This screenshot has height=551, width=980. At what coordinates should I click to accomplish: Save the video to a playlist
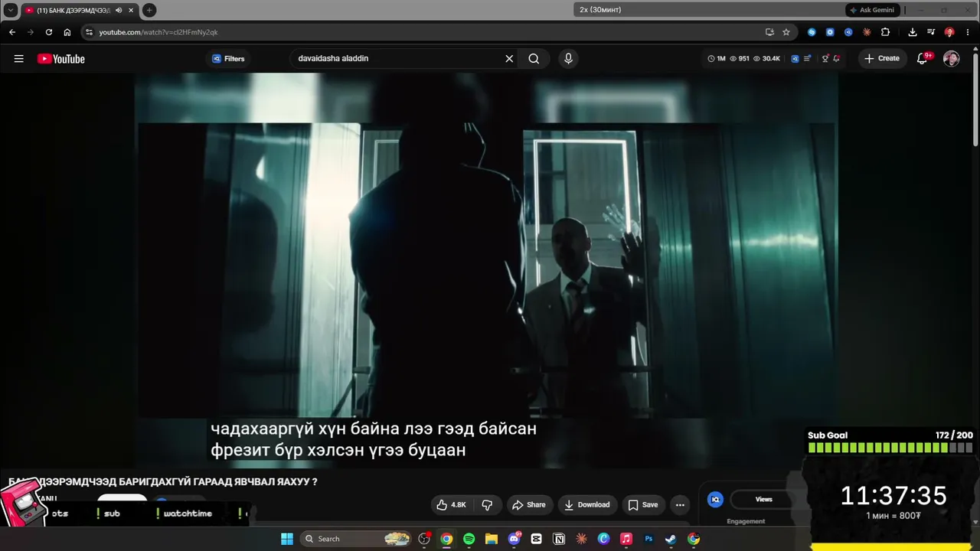tap(643, 505)
